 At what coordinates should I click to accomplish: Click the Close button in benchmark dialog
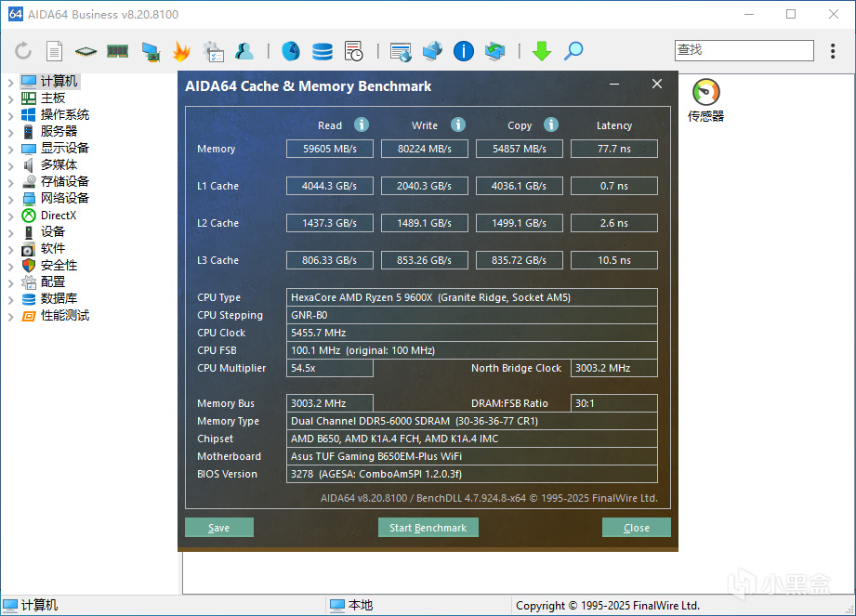pos(636,528)
